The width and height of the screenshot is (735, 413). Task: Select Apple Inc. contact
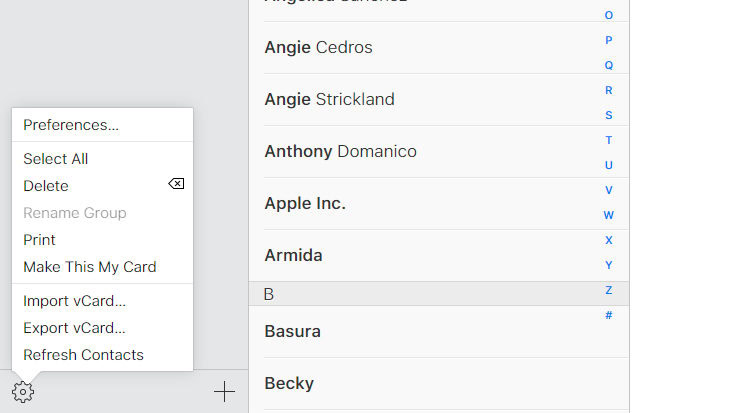[305, 203]
